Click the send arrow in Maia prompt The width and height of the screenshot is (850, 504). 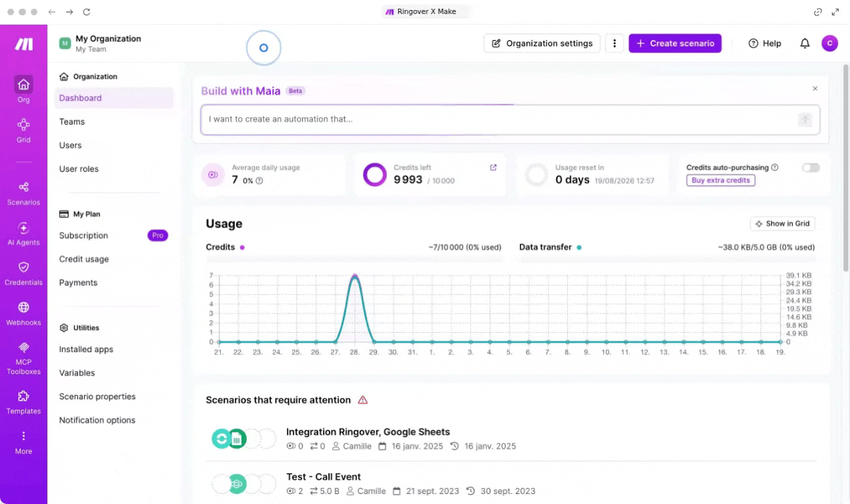pyautogui.click(x=805, y=119)
